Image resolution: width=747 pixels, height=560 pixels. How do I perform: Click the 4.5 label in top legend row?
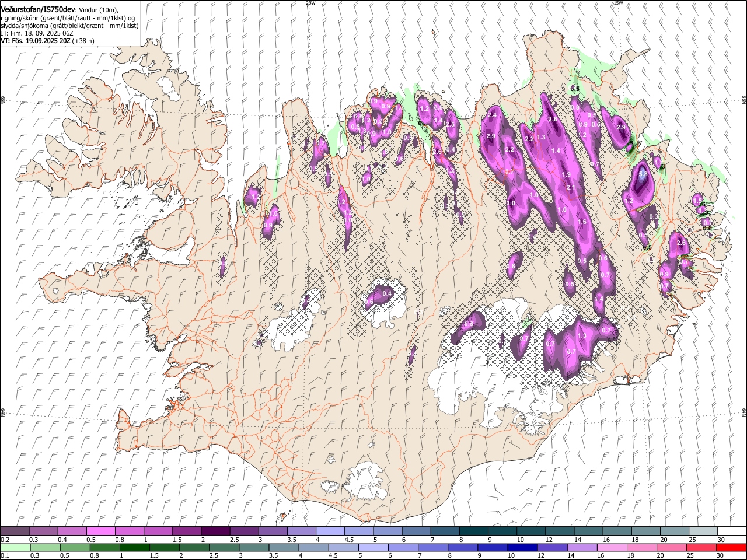point(349,540)
